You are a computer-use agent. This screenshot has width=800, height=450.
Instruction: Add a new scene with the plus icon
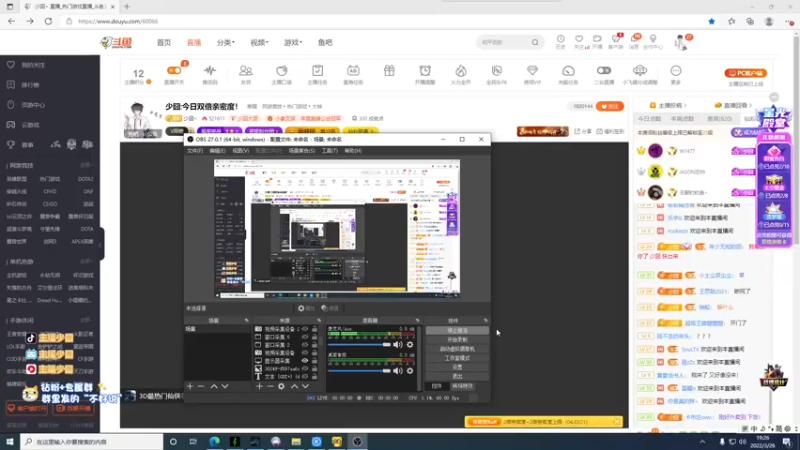click(190, 387)
